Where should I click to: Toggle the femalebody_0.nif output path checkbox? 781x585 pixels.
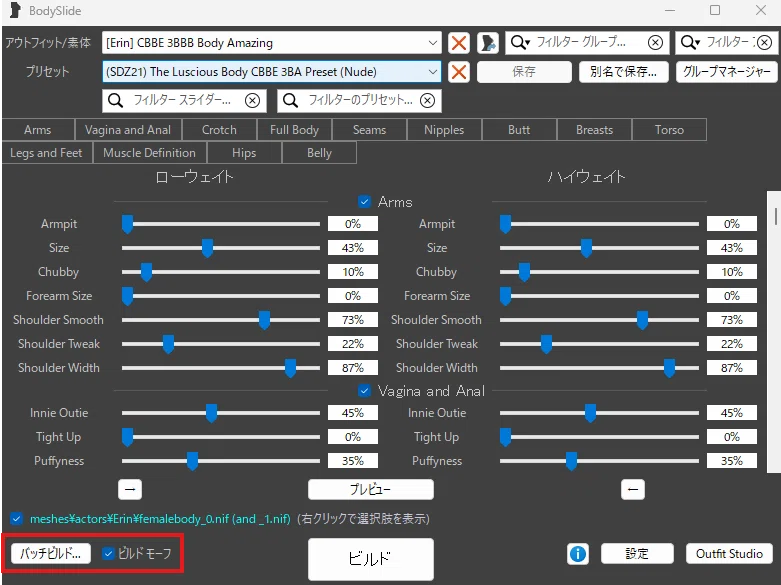16,519
